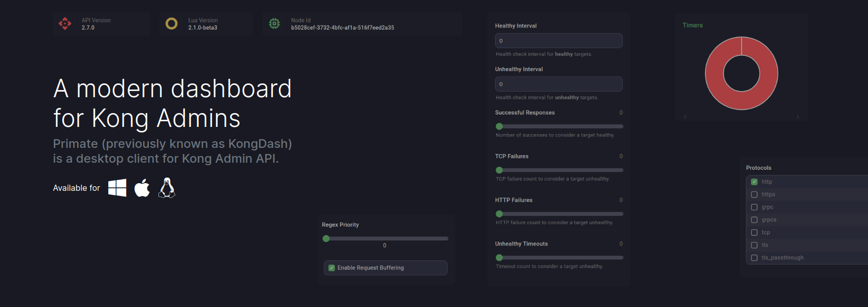Click the Apple platform icon
The width and height of the screenshot is (868, 307).
[x=142, y=188]
